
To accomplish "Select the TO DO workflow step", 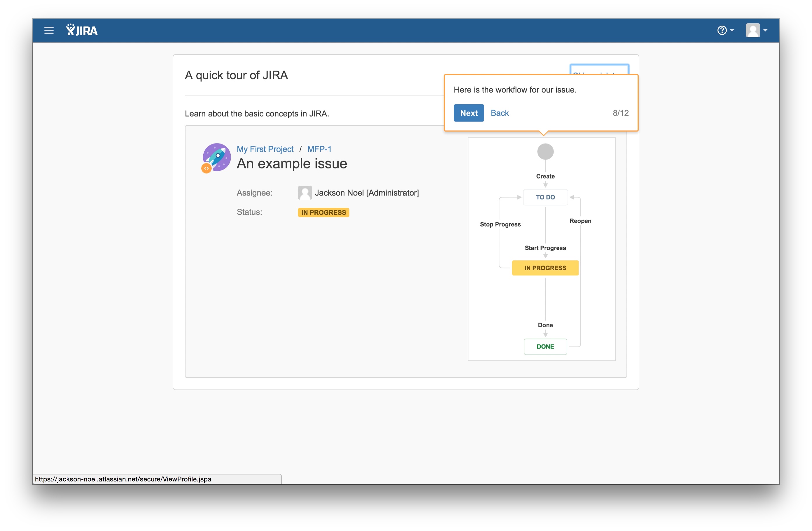I will (545, 197).
